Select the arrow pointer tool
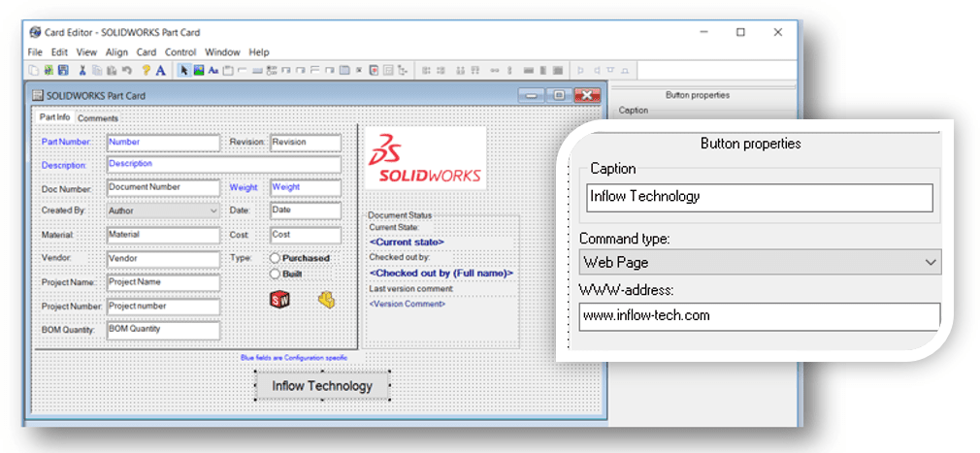980x453 pixels. click(184, 71)
